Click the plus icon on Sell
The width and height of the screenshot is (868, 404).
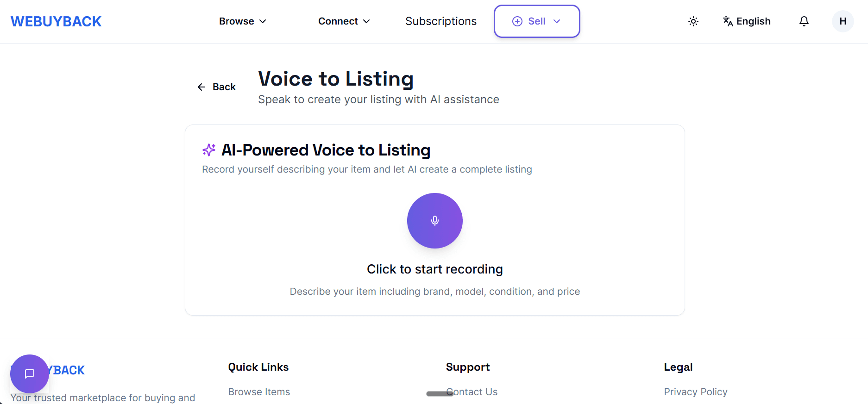(x=517, y=21)
